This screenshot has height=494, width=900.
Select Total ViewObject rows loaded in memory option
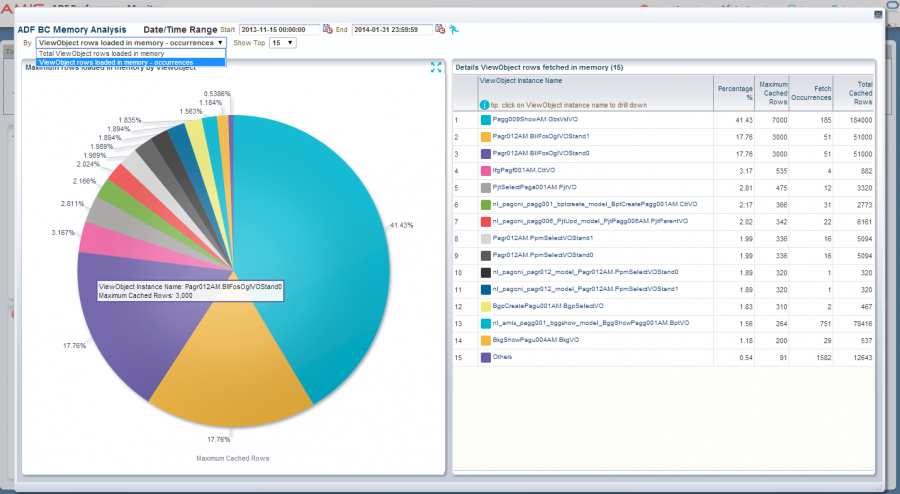click(x=101, y=53)
